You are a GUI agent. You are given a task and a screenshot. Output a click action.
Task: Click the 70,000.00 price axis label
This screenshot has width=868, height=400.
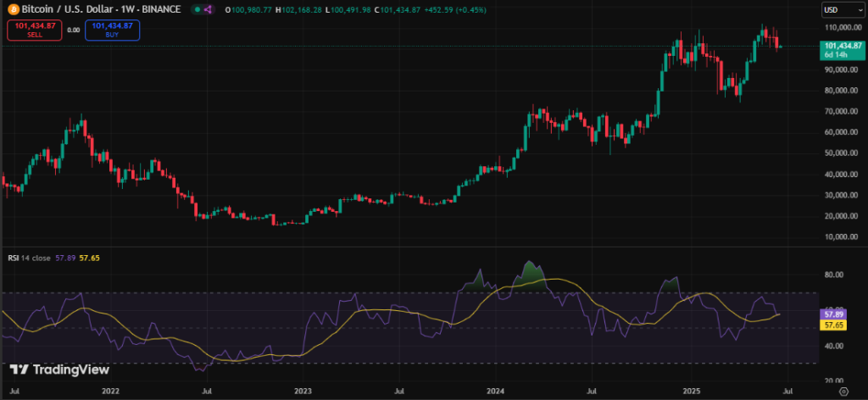click(843, 112)
